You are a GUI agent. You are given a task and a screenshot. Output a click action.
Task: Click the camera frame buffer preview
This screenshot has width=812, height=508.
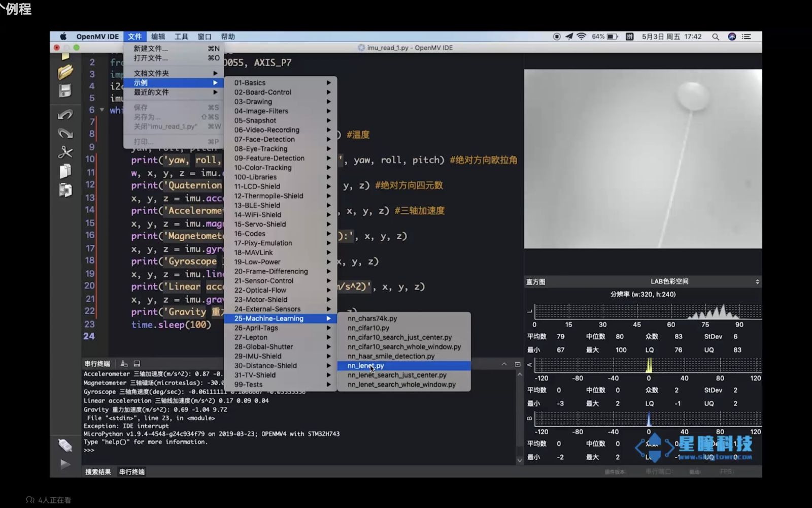coord(643,159)
